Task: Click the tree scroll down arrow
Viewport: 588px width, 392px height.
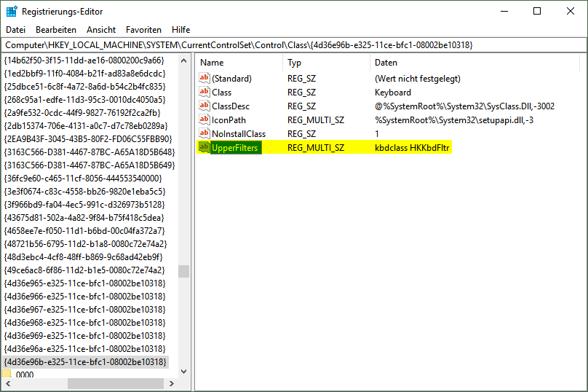Action: [x=183, y=372]
